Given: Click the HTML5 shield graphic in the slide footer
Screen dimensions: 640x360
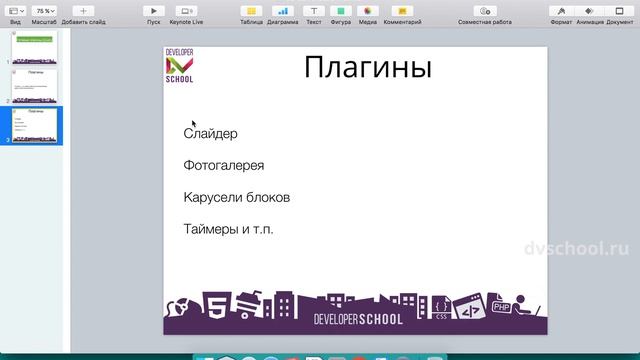Looking at the screenshot, I should [x=217, y=306].
